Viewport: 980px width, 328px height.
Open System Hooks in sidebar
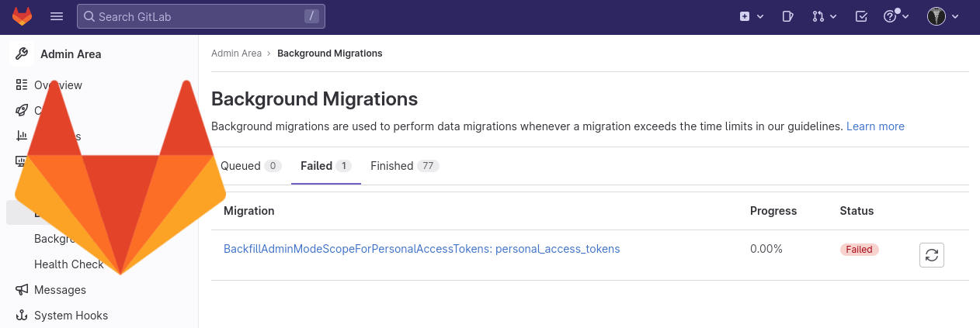[71, 316]
